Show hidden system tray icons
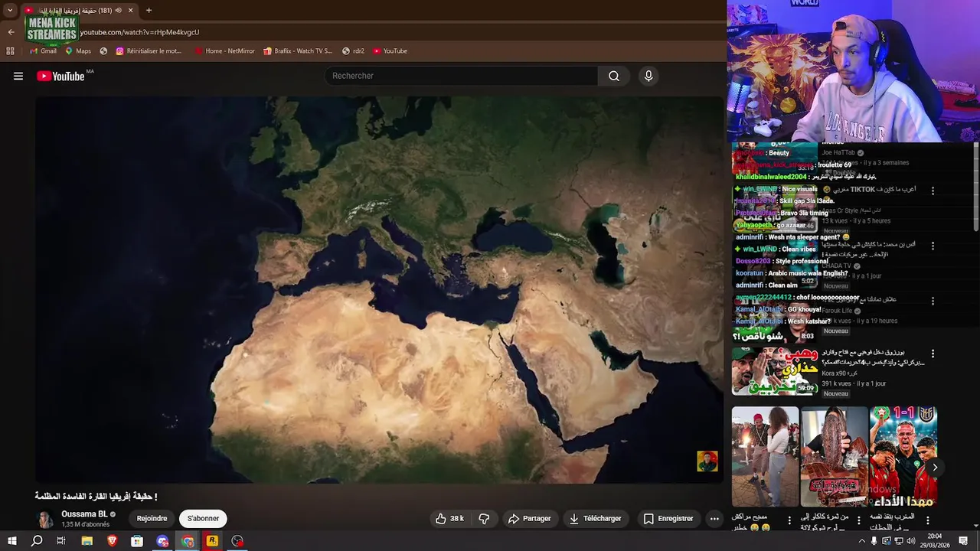980x551 pixels. pos(861,541)
